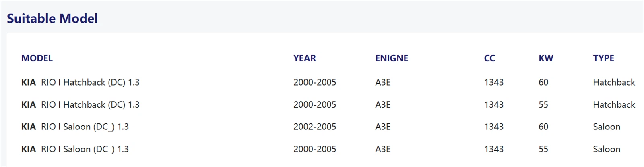The image size is (644, 167).
Task: Click the Suitable Model heading
Action: [x=52, y=19]
